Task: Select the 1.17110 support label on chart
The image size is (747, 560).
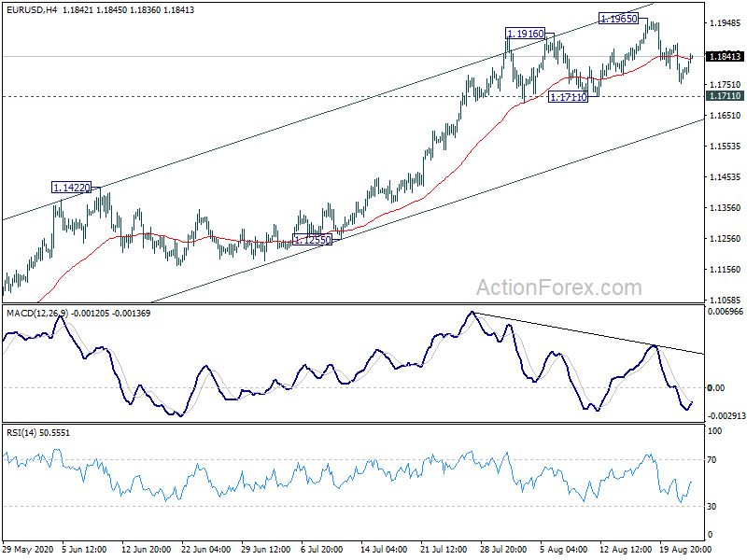Action: pos(568,97)
